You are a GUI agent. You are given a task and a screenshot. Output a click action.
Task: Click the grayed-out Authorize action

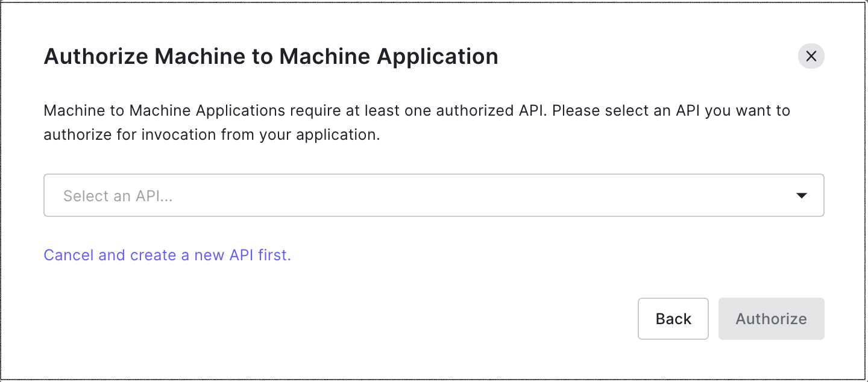771,318
